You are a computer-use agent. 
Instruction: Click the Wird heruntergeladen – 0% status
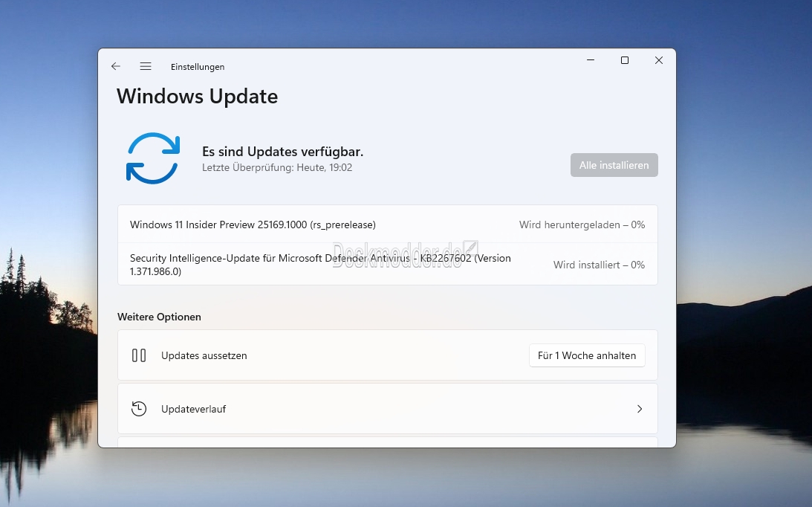pyautogui.click(x=582, y=225)
